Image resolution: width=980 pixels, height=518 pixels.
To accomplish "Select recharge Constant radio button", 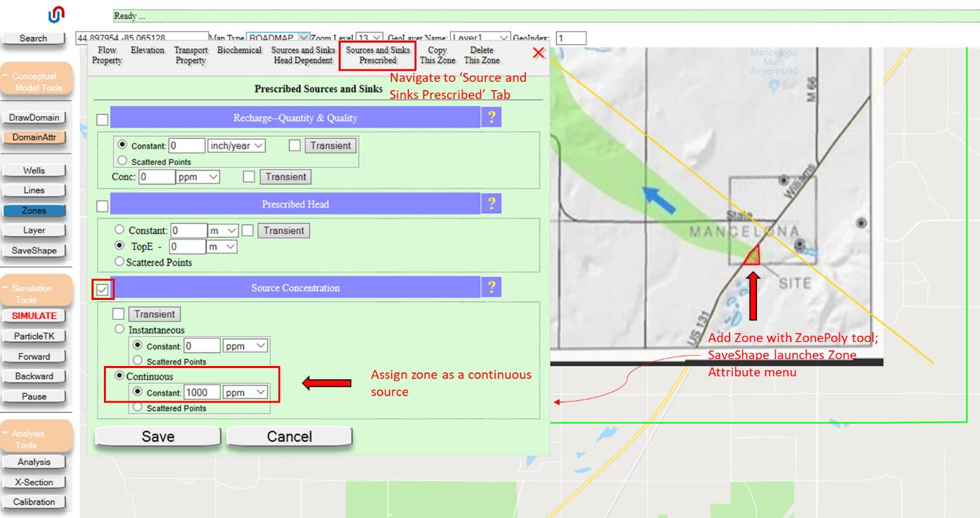I will point(123,145).
